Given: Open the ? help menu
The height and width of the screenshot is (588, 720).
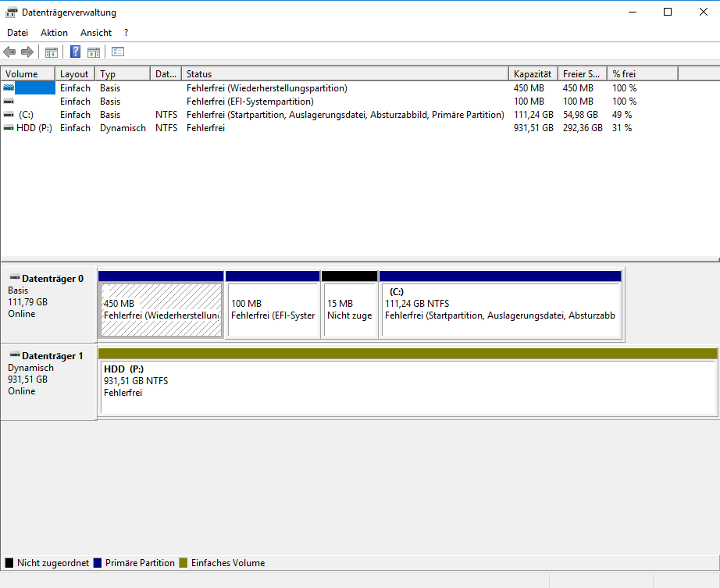Looking at the screenshot, I should [126, 33].
